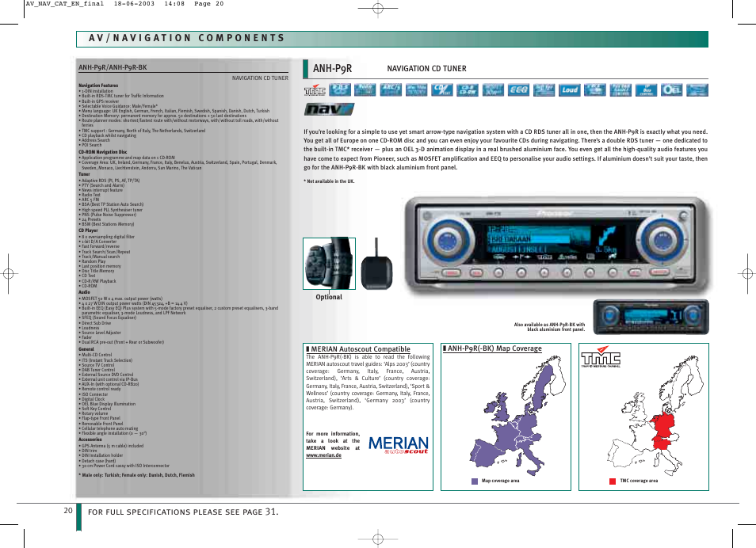Click the 'ANH-P9R' main product heading
756x548 pixels.
pos(333,68)
